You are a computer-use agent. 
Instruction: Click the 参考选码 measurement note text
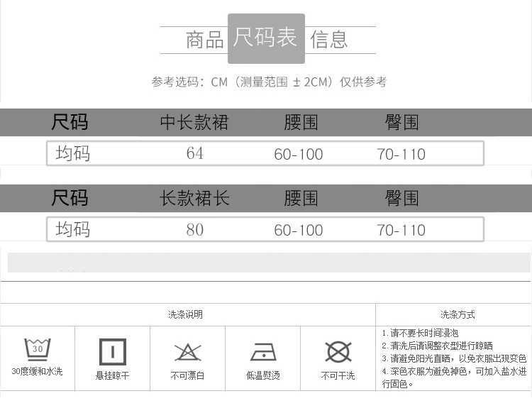pos(269,82)
